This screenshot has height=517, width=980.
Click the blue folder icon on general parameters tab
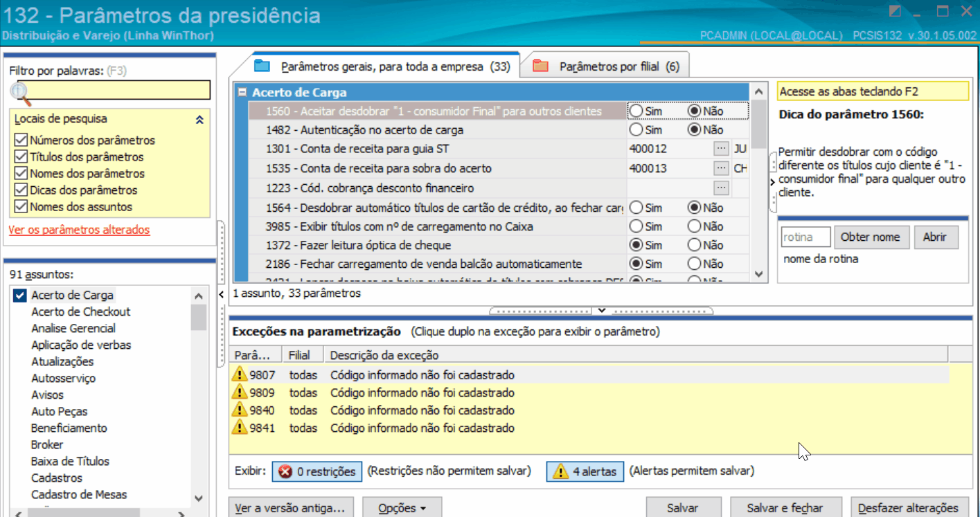tap(262, 66)
